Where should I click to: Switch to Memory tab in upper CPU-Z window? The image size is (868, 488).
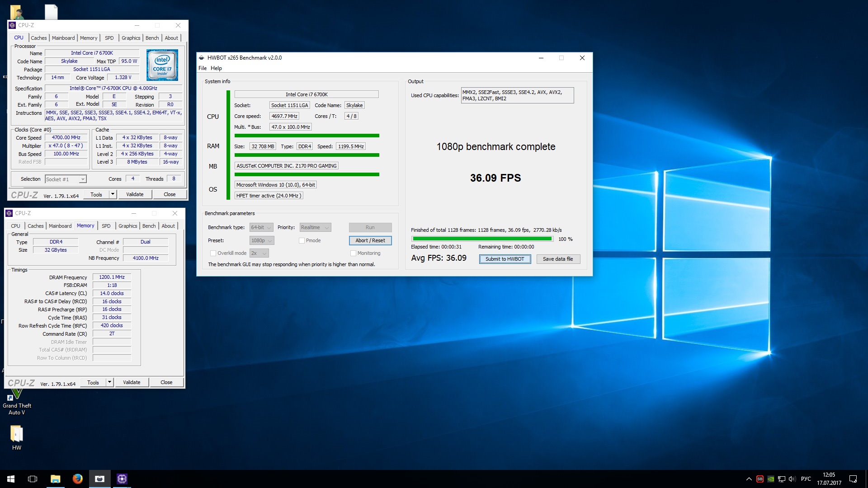89,38
